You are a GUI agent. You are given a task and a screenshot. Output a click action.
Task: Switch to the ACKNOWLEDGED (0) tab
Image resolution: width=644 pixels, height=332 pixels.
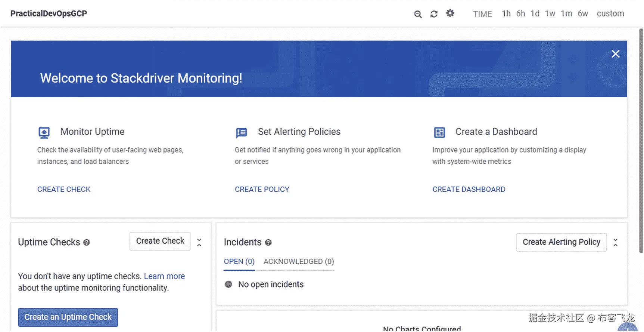click(x=299, y=262)
